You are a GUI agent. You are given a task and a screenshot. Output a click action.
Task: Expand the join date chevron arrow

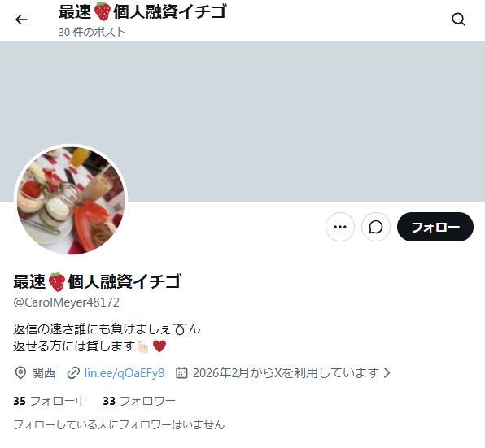[x=387, y=372]
